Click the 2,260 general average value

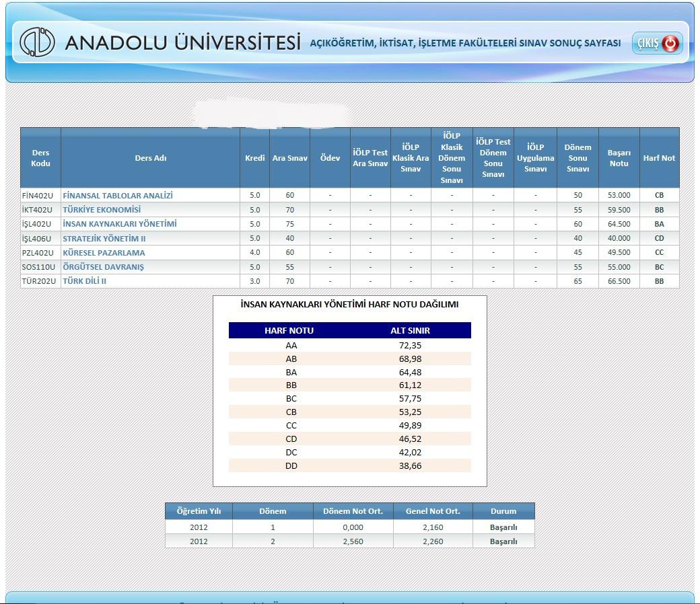pos(433,541)
